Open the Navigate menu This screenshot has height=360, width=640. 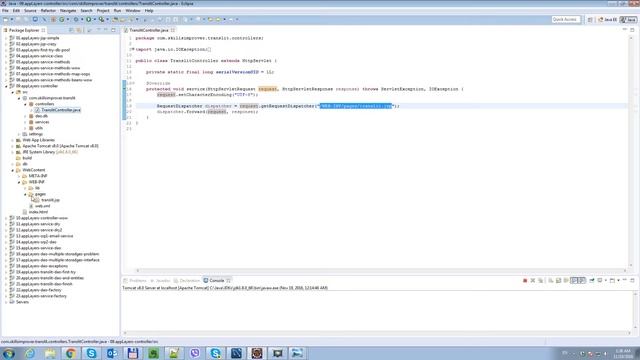point(68,11)
